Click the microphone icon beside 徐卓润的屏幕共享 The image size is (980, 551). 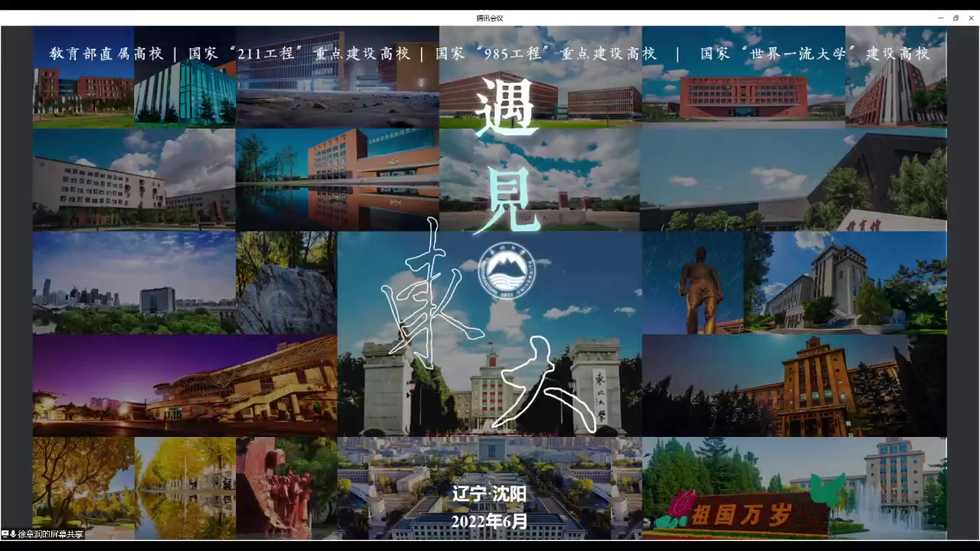[x=13, y=534]
